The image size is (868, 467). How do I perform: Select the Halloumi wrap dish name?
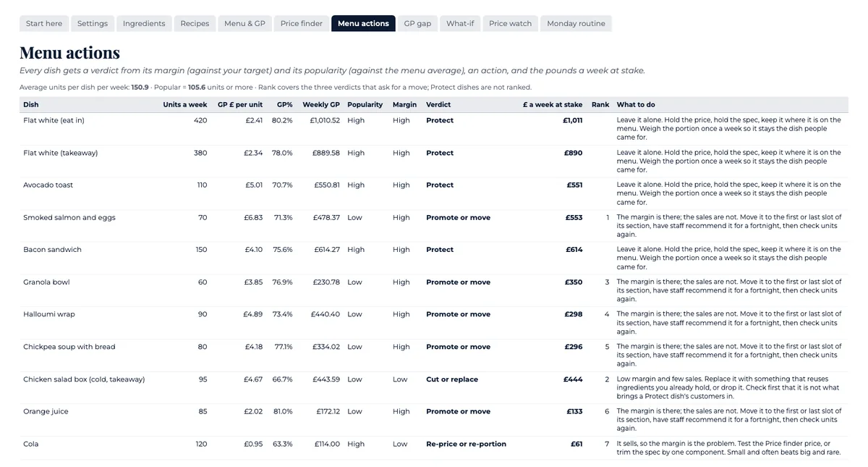(x=49, y=314)
